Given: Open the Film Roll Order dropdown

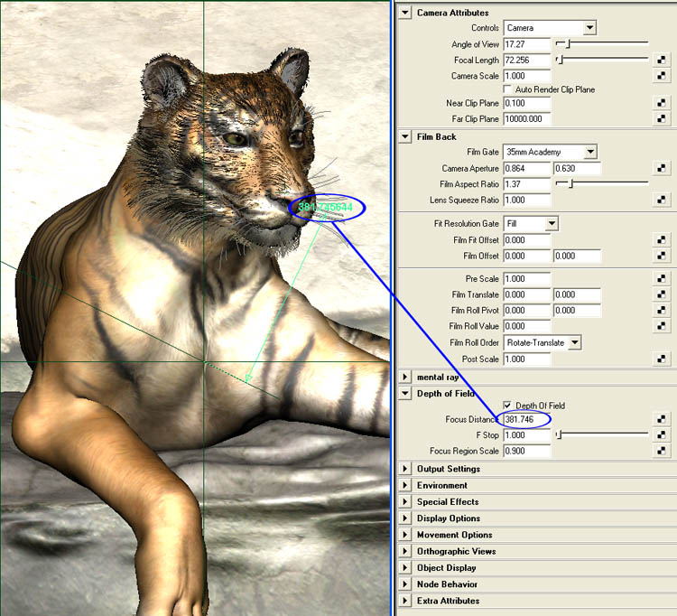Looking at the screenshot, I should pyautogui.click(x=542, y=342).
